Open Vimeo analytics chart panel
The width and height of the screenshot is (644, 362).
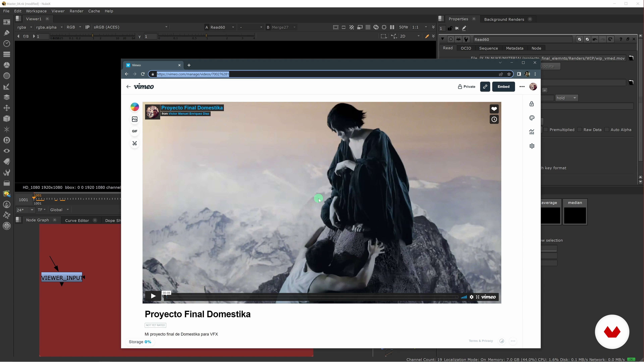click(532, 132)
